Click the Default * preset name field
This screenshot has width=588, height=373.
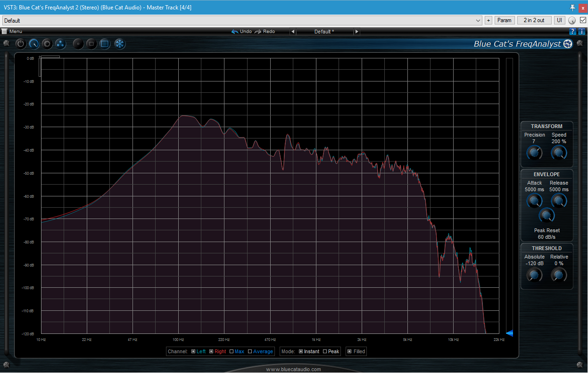coord(325,32)
